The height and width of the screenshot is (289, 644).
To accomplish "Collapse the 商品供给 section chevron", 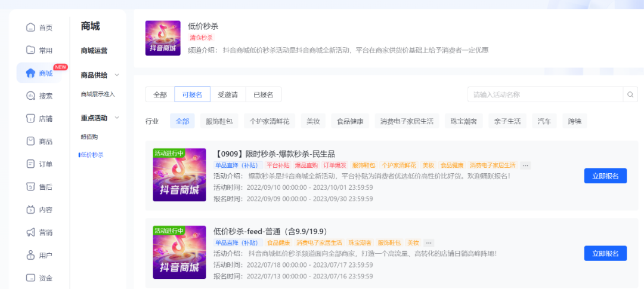I will click(x=117, y=75).
